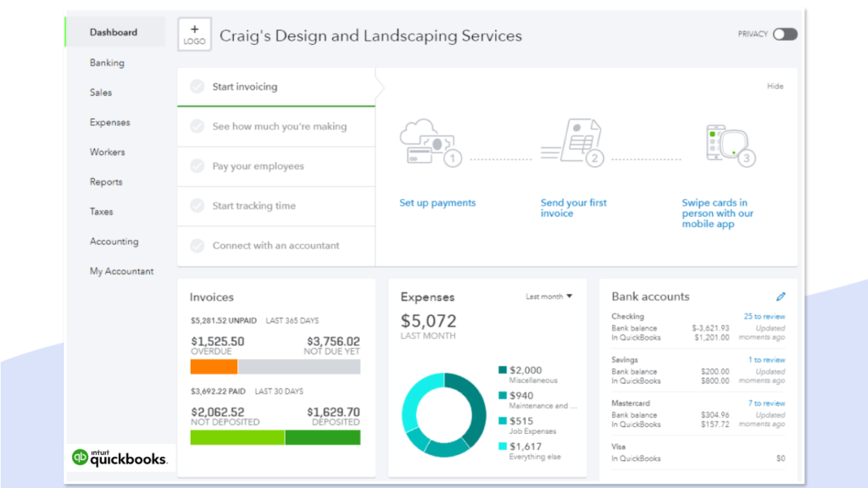Select Connect with an accountant step
This screenshot has width=868, height=488.
(x=276, y=247)
